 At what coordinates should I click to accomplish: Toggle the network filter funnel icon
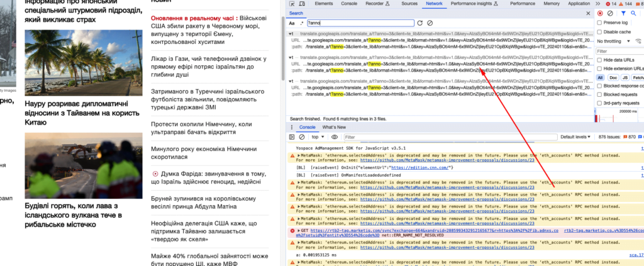(x=624, y=13)
